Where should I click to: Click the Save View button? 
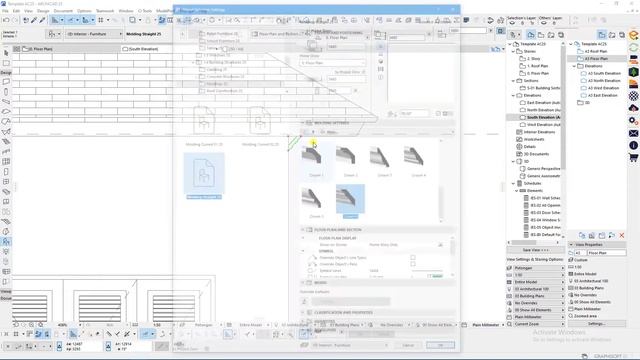536,250
